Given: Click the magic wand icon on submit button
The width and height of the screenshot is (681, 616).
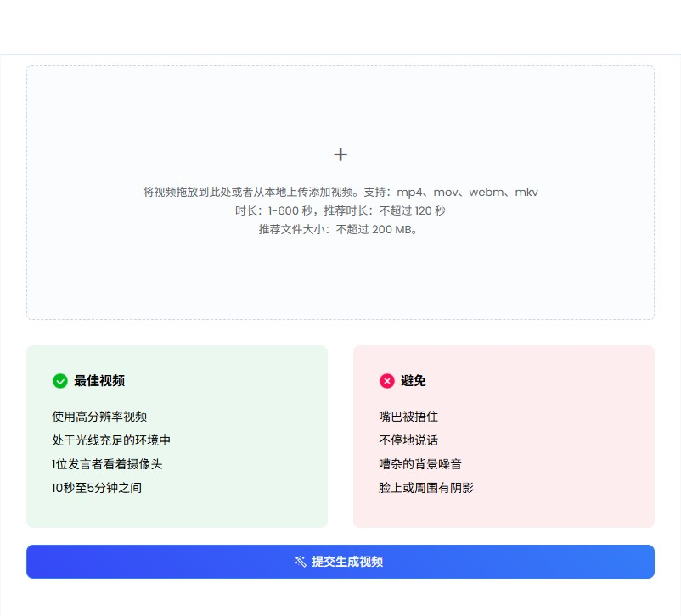Looking at the screenshot, I should tap(301, 562).
